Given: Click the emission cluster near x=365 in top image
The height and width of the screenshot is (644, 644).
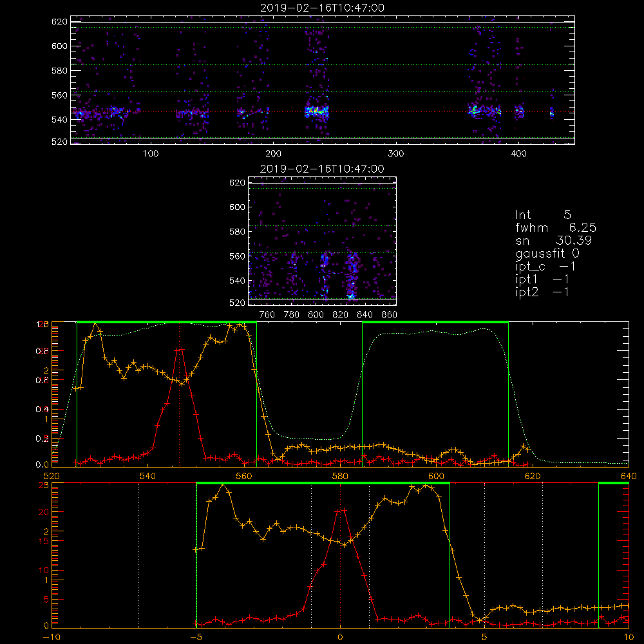Looking at the screenshot, I should coord(475,110).
